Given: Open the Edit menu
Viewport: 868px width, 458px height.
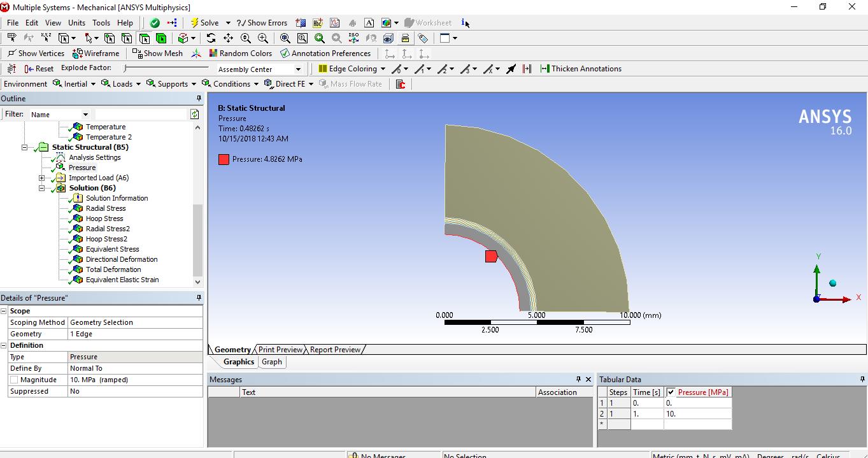Looking at the screenshot, I should pos(32,23).
